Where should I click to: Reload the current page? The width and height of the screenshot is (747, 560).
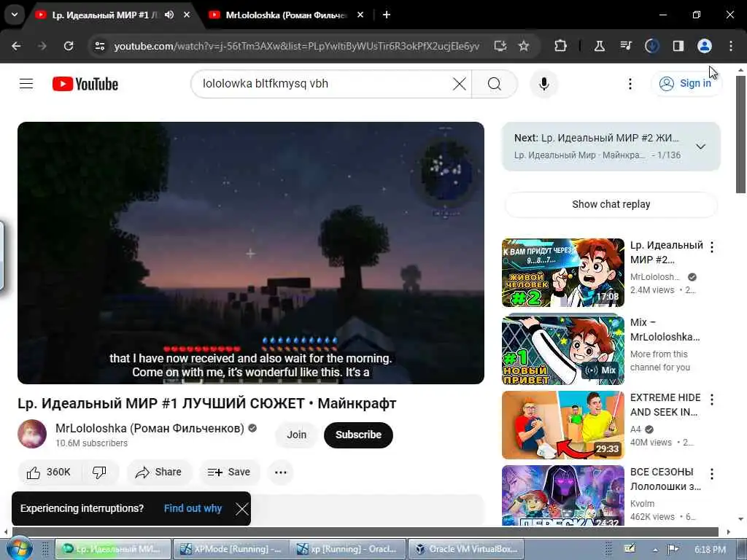[69, 46]
